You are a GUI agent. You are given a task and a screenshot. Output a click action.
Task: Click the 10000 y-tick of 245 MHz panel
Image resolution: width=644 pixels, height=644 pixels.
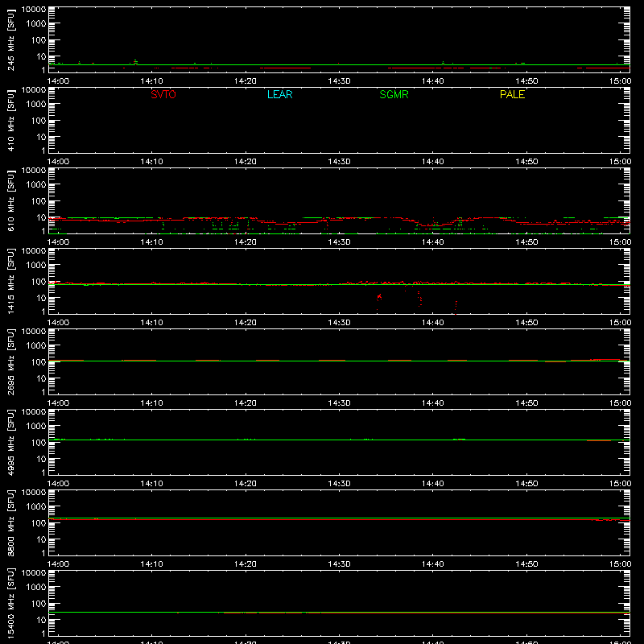tap(34, 10)
